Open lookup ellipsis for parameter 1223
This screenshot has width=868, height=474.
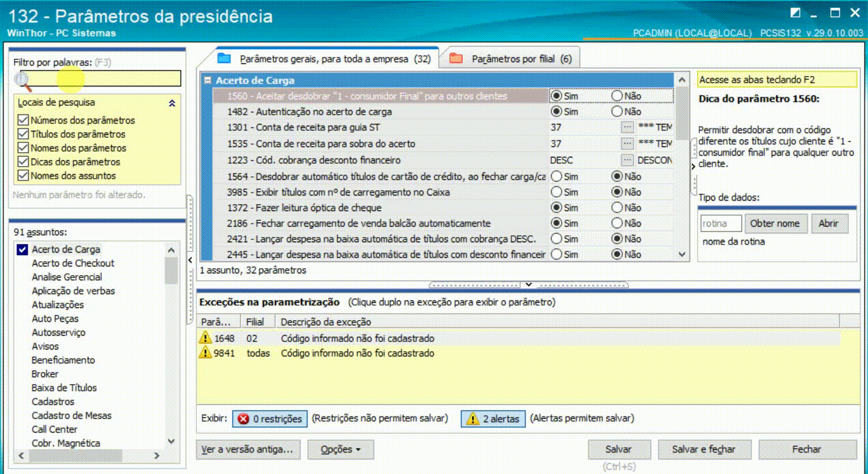click(627, 160)
